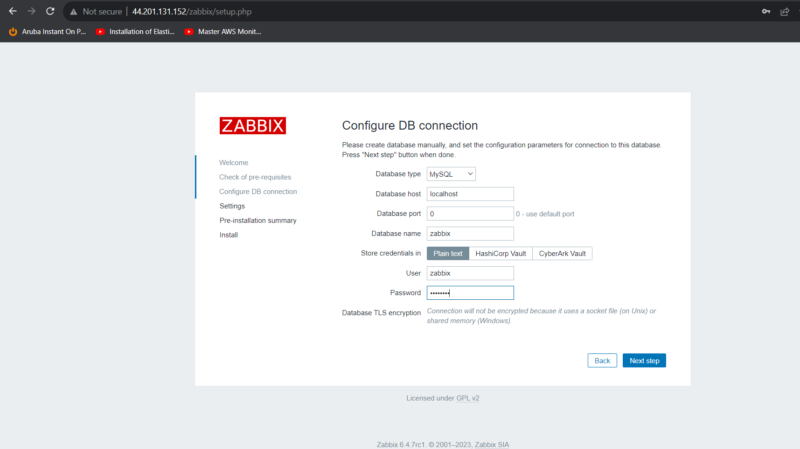Select CyberArk Vault credentials storage
The image size is (800, 449).
click(562, 254)
